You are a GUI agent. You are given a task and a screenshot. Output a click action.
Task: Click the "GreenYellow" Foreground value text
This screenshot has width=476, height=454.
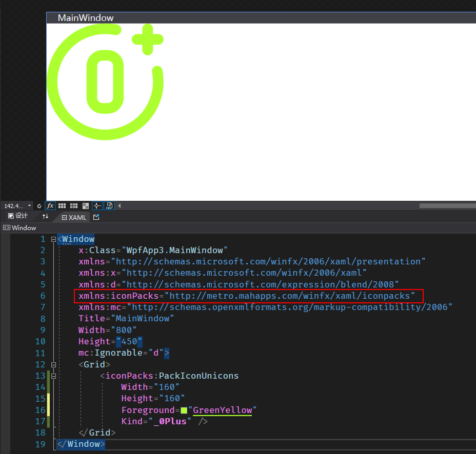(x=223, y=410)
